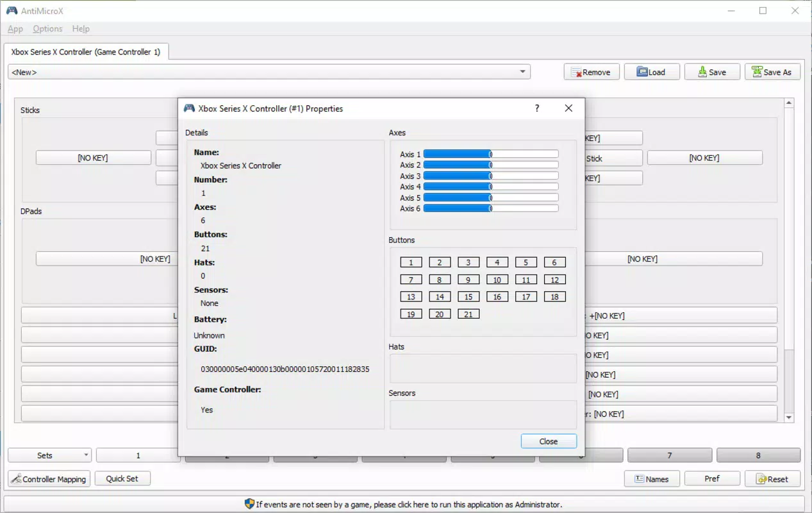Reset the controller configuration
This screenshot has width=812, height=513.
point(772,479)
